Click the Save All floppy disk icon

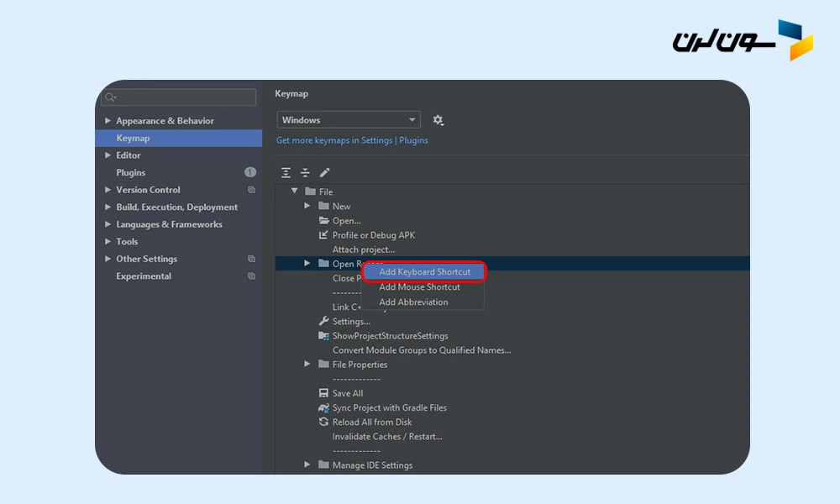[x=323, y=393]
